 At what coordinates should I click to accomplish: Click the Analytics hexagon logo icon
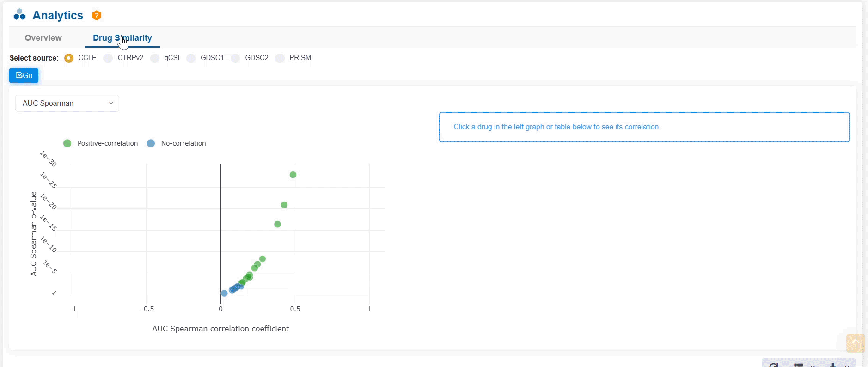[19, 15]
